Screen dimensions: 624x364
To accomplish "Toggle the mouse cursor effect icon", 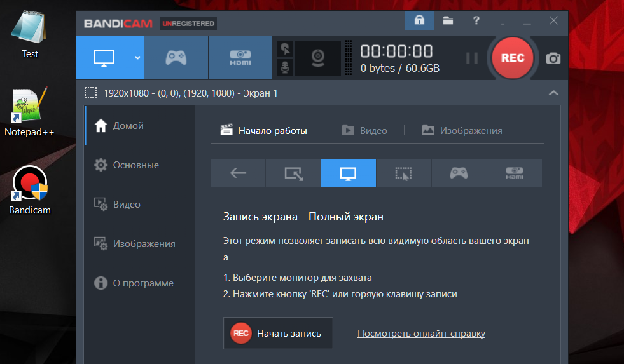I will tap(285, 49).
